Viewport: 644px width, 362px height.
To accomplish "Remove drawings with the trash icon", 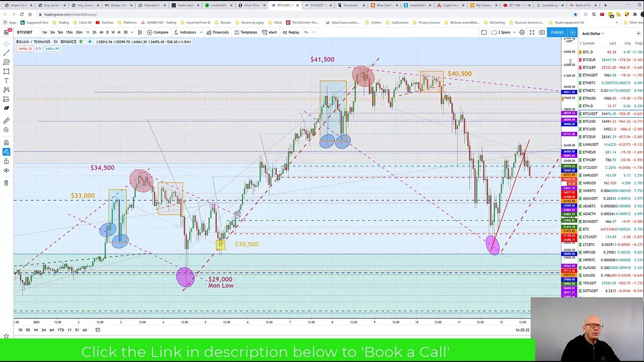I will [x=6, y=183].
